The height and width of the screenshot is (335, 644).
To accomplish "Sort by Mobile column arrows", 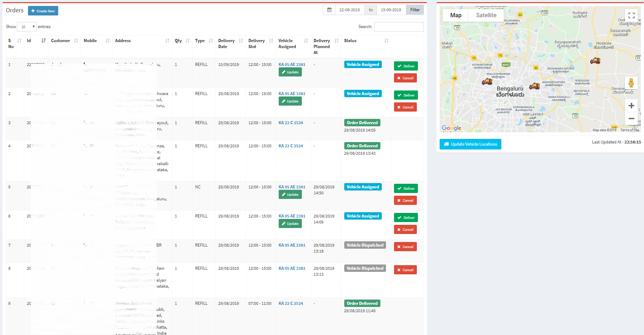I will click(x=108, y=41).
